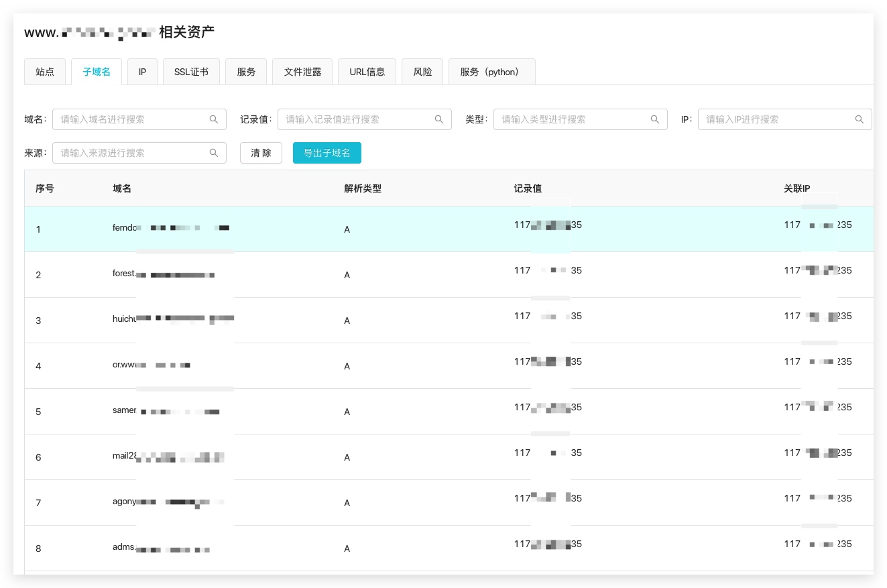
Task: Select the huichu domain cell
Action: point(174,319)
